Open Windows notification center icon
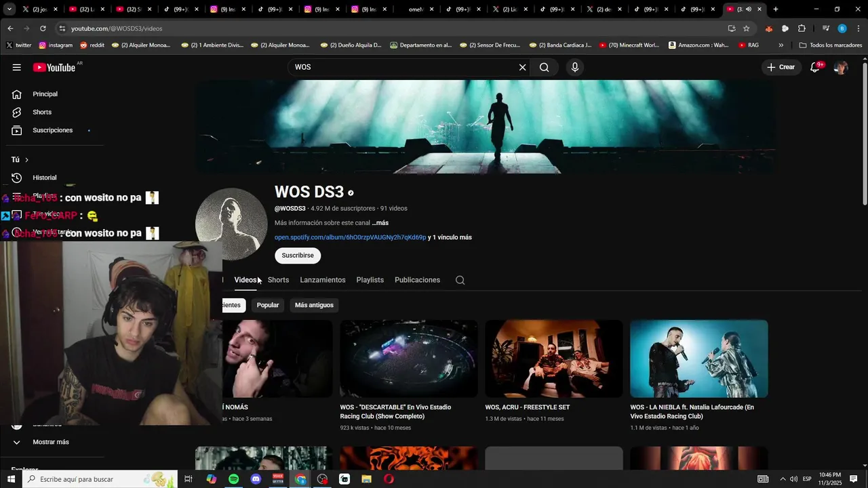The width and height of the screenshot is (868, 488). [x=854, y=479]
